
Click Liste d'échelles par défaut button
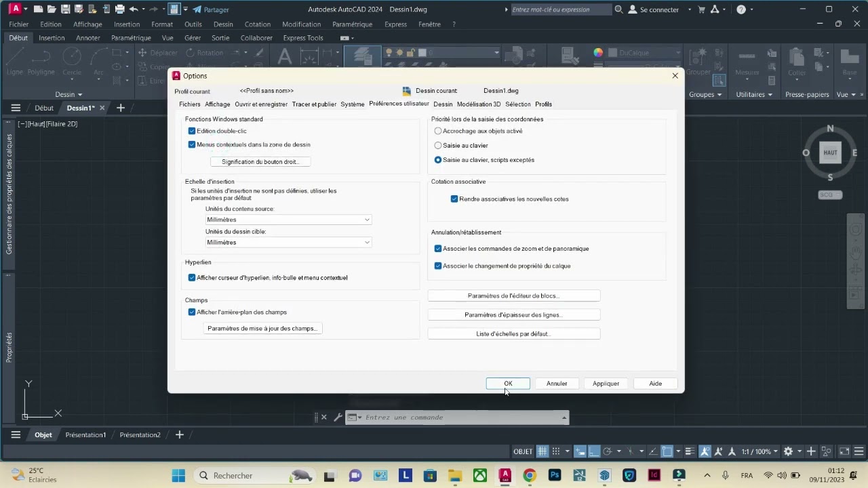tap(514, 333)
